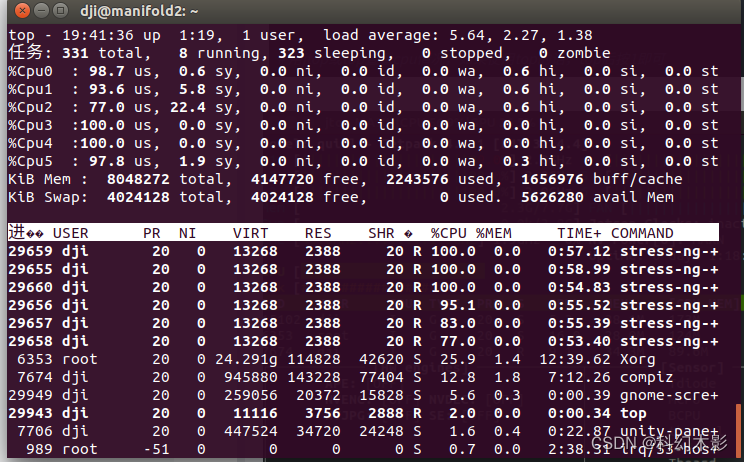
Task: Select process PID 29657
Action: 30,323
